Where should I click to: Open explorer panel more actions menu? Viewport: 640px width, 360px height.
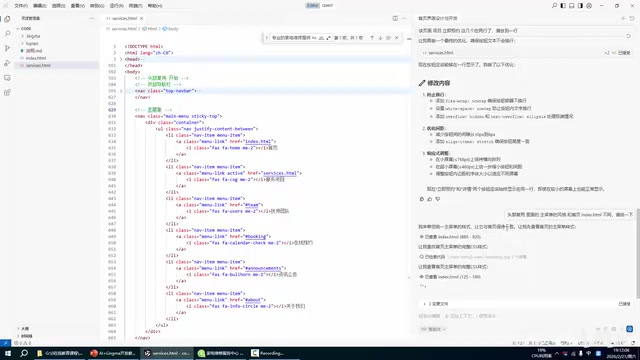click(91, 18)
